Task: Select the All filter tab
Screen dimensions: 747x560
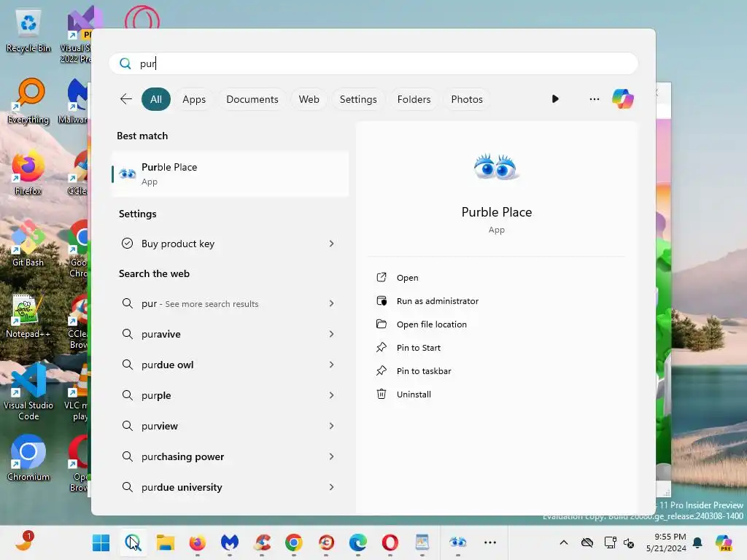Action: (x=156, y=99)
